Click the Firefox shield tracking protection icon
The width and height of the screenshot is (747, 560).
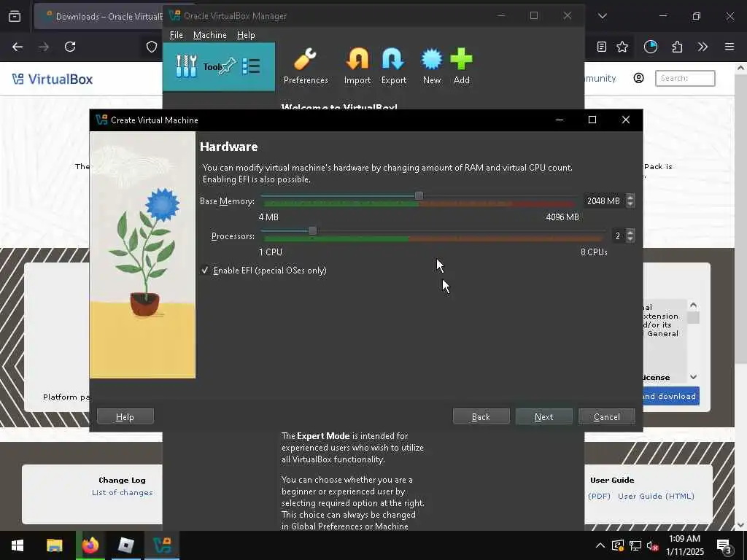152,47
